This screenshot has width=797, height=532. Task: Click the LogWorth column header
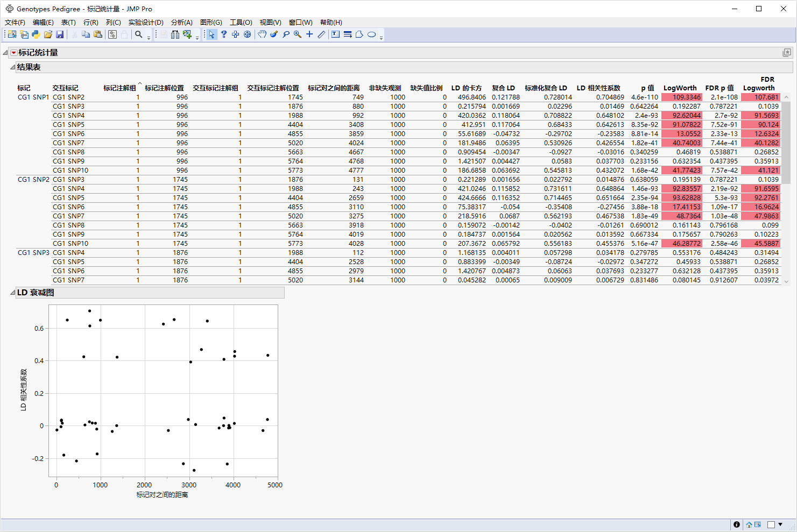pyautogui.click(x=680, y=88)
